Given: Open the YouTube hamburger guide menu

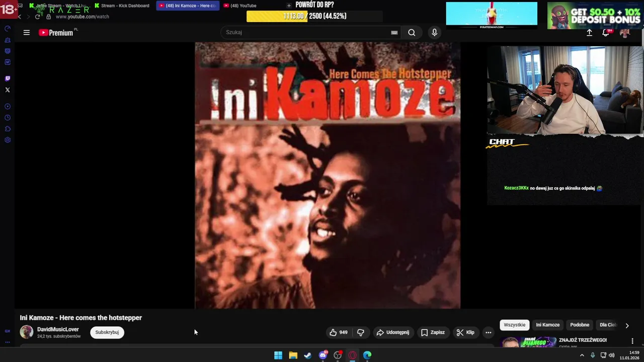Looking at the screenshot, I should pos(27,33).
